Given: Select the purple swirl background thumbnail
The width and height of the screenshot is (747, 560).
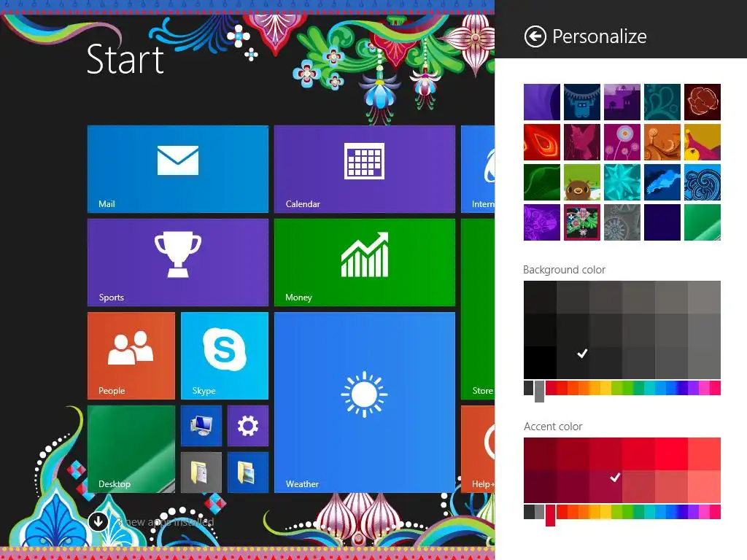Looking at the screenshot, I should tap(542, 102).
